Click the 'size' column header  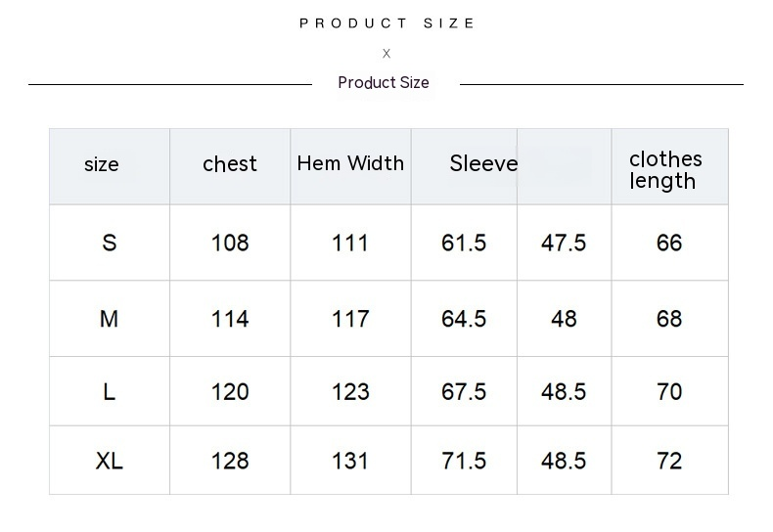pyautogui.click(x=102, y=164)
